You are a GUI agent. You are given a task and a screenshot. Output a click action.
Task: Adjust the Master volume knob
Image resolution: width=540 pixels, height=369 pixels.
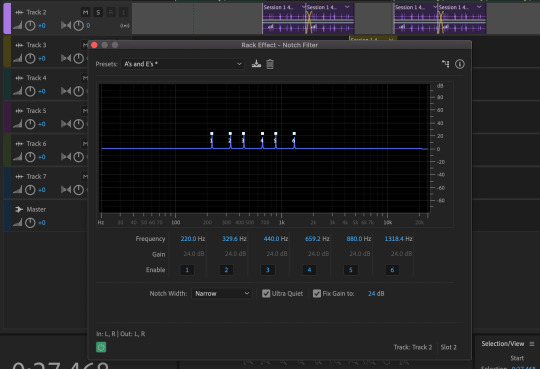[30, 223]
